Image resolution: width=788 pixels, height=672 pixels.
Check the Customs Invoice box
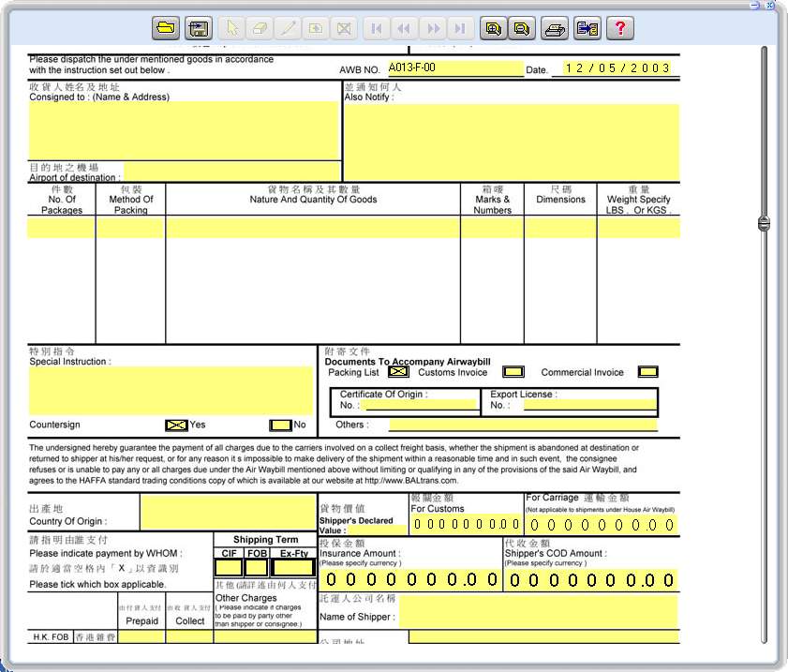[513, 372]
